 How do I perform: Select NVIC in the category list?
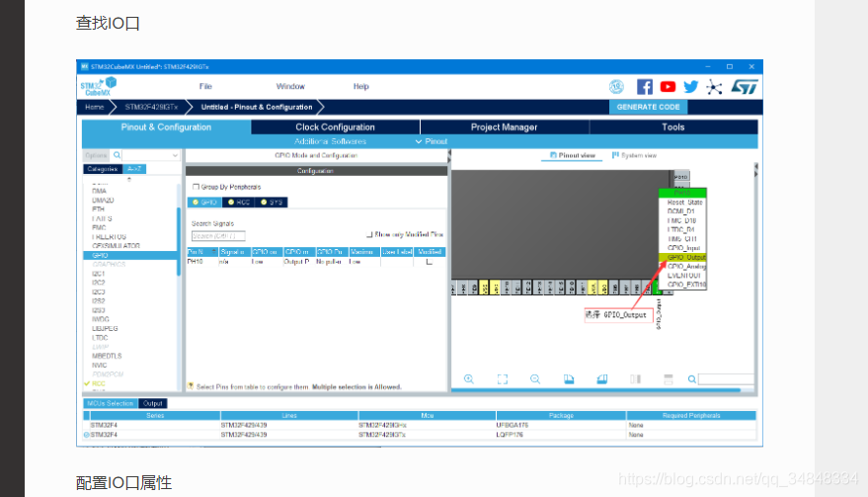[x=100, y=366]
